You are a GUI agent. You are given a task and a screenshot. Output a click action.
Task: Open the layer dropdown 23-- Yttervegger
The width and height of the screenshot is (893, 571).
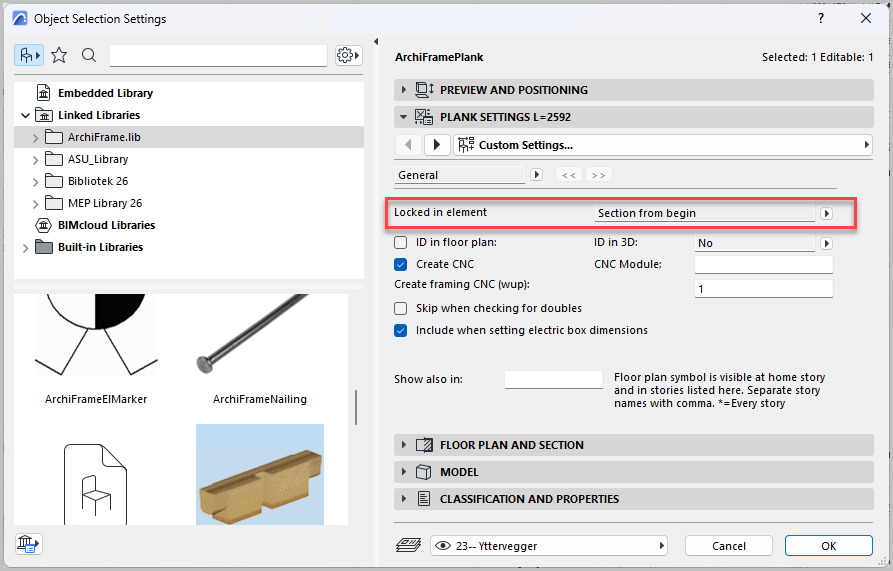549,546
